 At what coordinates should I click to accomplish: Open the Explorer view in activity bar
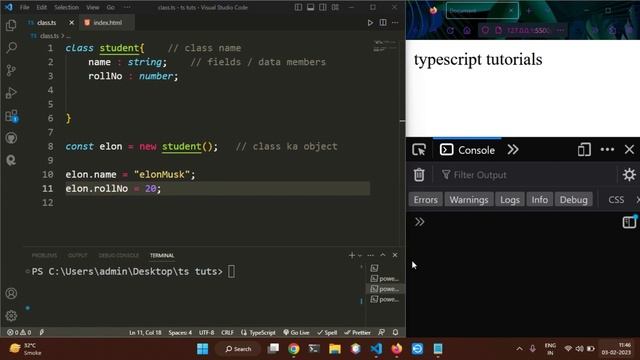(11, 25)
